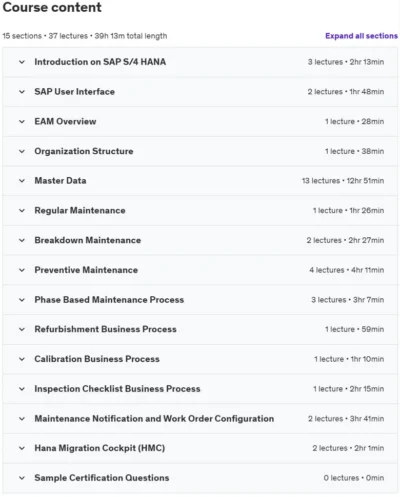Open the Organization Structure chevron
400x497 pixels.
(x=22, y=151)
